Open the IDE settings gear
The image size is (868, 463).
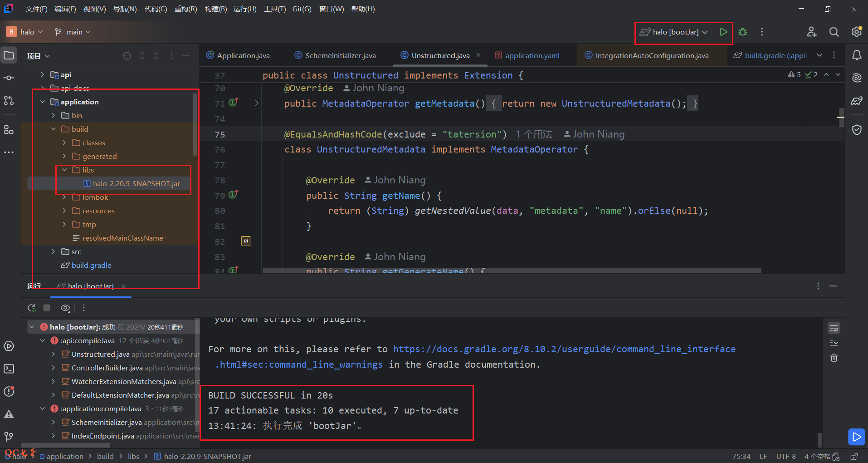pyautogui.click(x=856, y=32)
